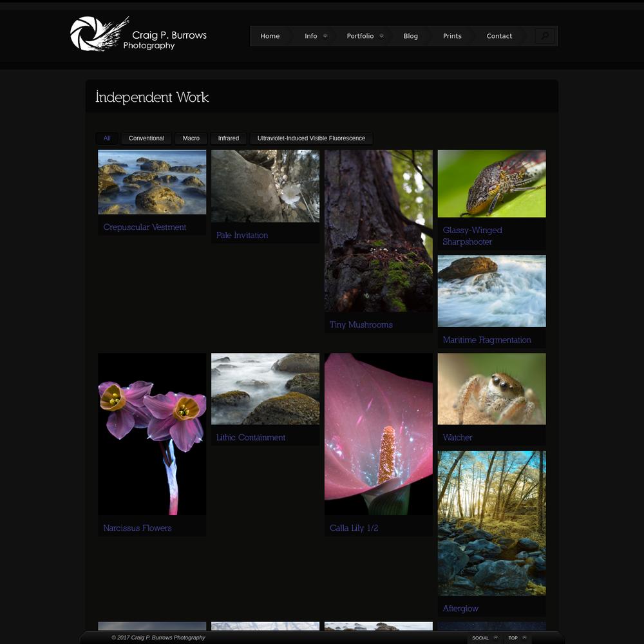Viewport: 644px width, 644px height.
Task: Open the Crepuscular Vestment thumbnail
Action: click(x=152, y=182)
